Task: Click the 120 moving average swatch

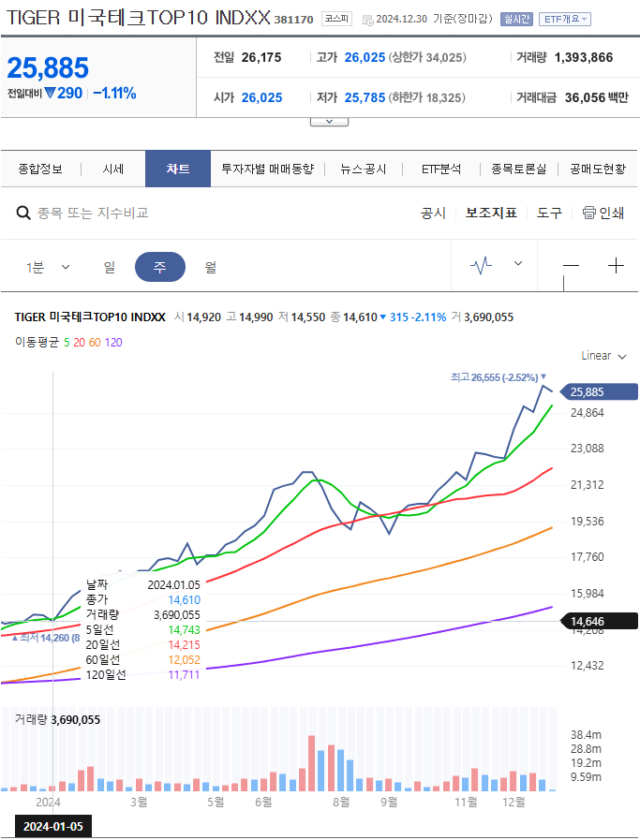Action: tap(113, 343)
